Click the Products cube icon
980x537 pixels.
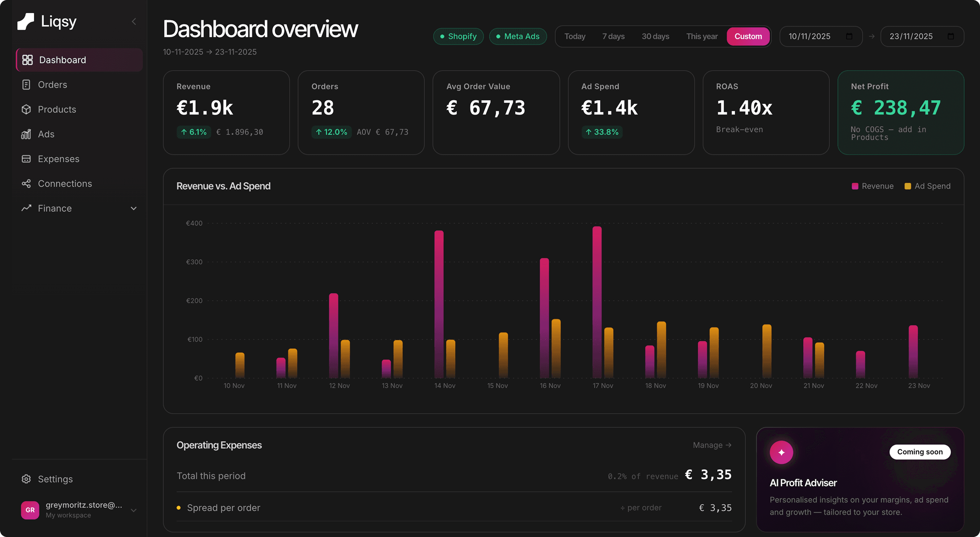point(26,109)
